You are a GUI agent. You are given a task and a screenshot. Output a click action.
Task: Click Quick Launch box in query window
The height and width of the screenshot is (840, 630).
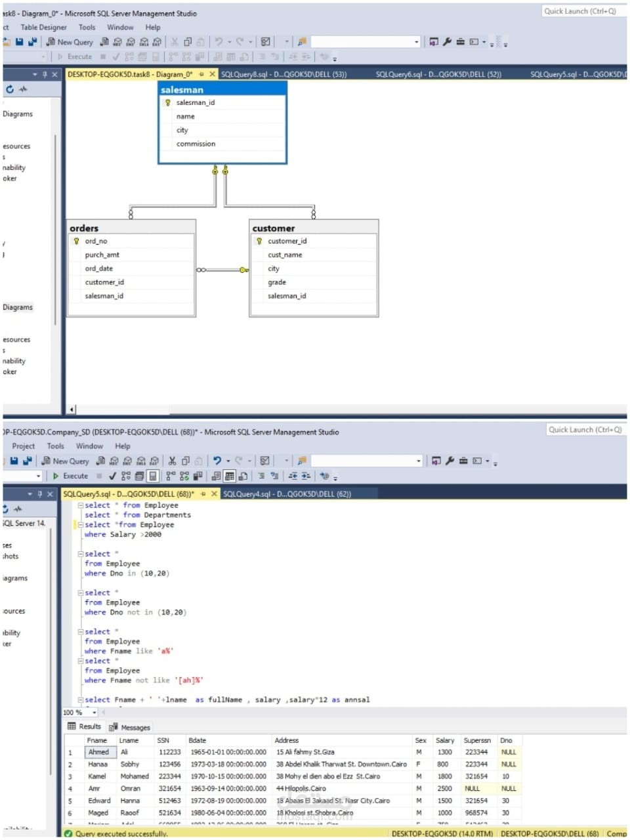(x=585, y=430)
